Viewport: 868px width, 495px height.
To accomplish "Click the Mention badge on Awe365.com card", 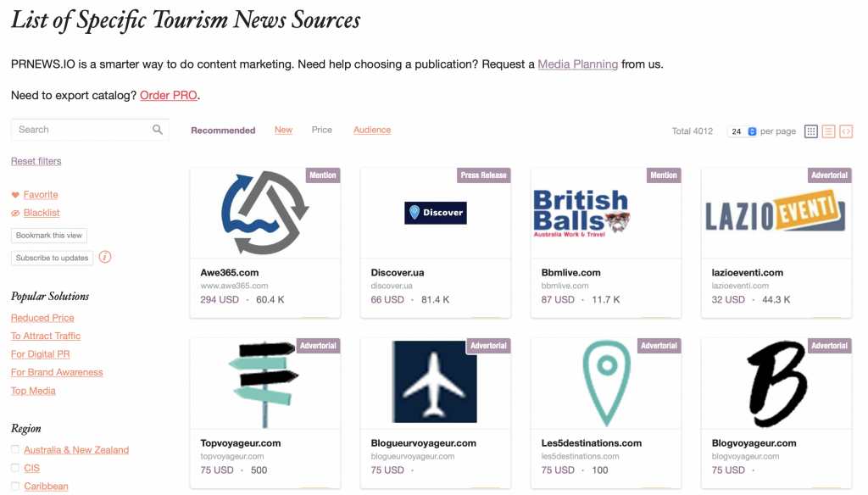I will (x=323, y=175).
